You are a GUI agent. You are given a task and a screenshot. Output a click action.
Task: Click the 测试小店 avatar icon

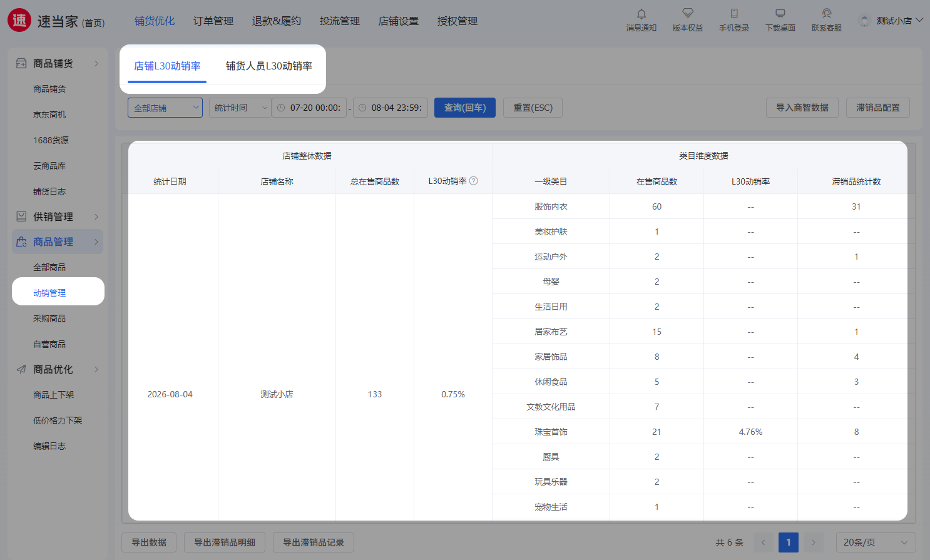(x=864, y=21)
